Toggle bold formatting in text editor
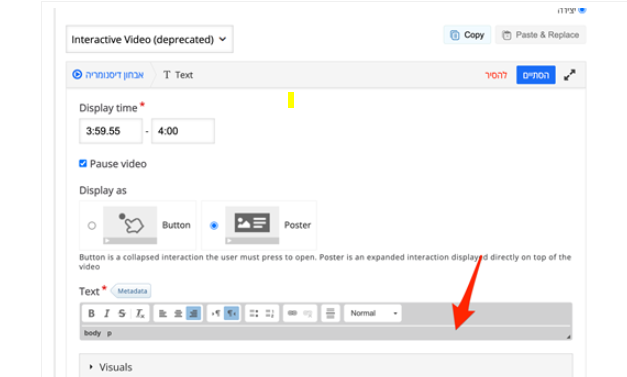627x377 pixels. tap(91, 313)
